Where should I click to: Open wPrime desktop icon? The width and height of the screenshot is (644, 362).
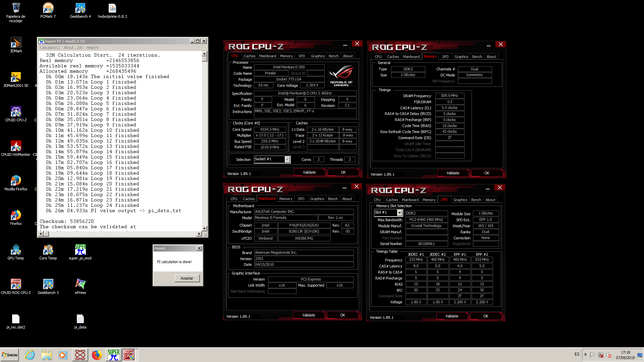click(80, 287)
